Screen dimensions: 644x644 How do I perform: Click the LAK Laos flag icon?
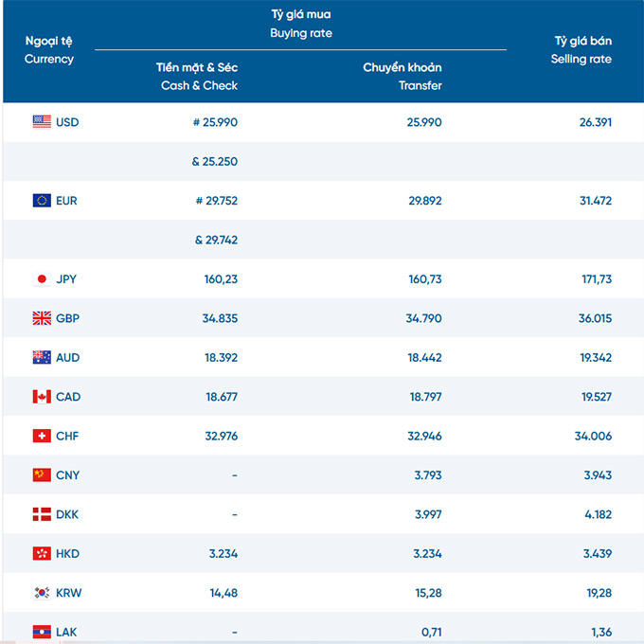coord(42,632)
